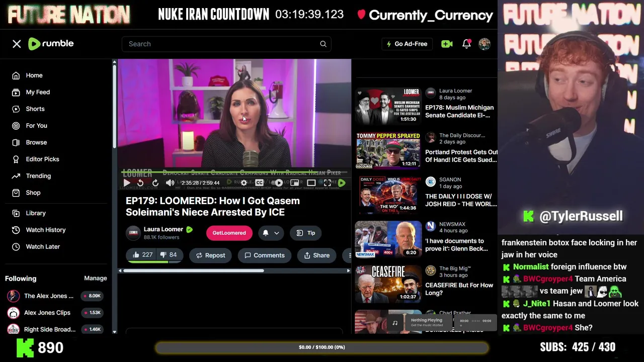Toggle theater mode in player
This screenshot has width=644, height=362.
pyautogui.click(x=311, y=183)
